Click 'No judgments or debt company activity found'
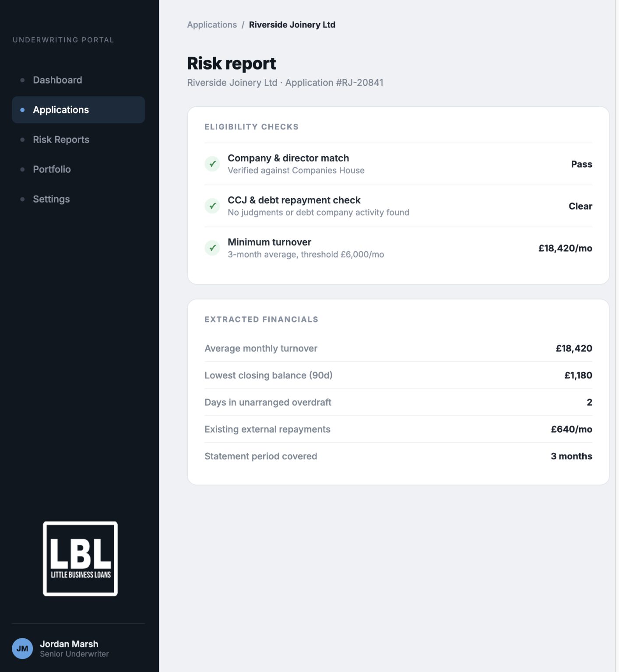 click(318, 213)
